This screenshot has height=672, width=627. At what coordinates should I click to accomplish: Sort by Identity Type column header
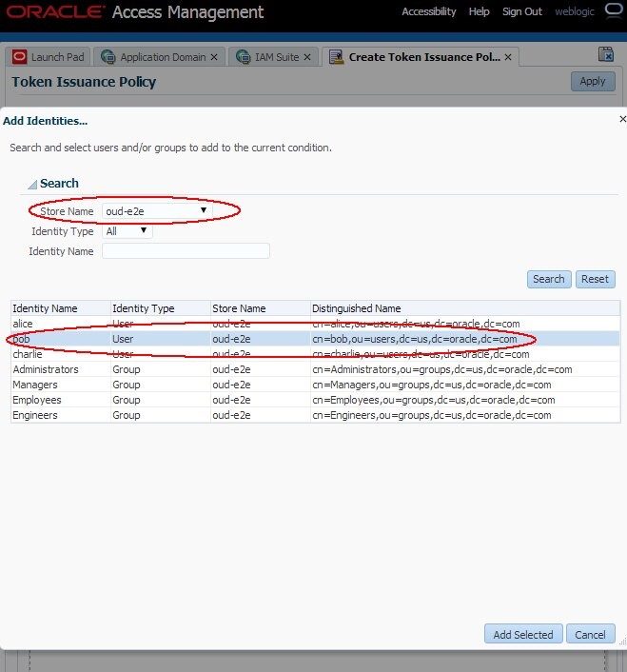(x=161, y=308)
